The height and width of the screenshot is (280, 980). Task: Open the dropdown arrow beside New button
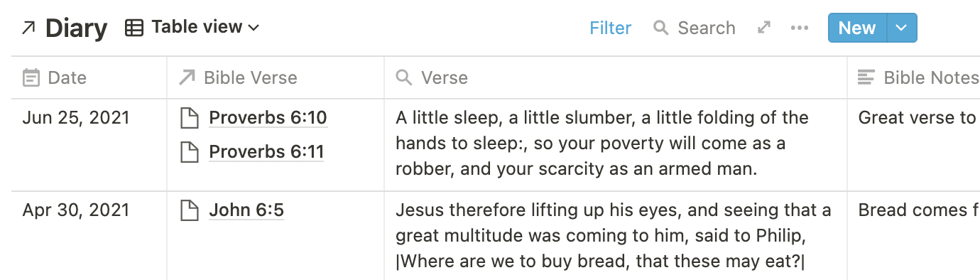[x=902, y=28]
